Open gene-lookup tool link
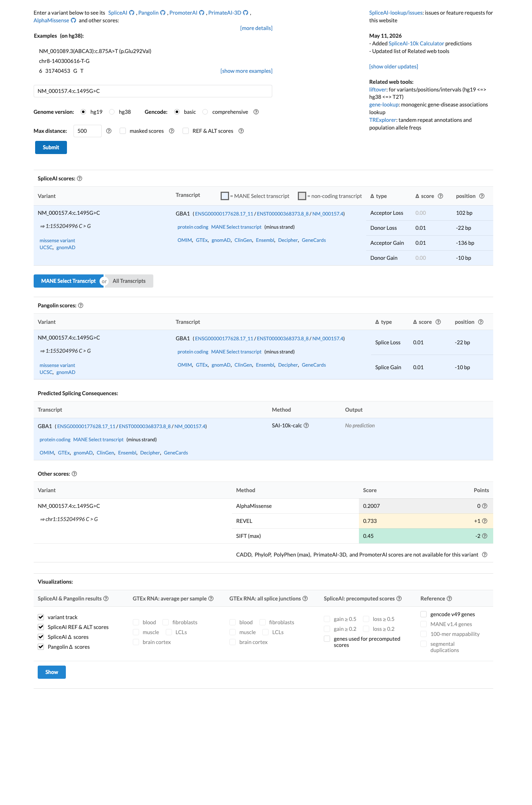 click(384, 105)
